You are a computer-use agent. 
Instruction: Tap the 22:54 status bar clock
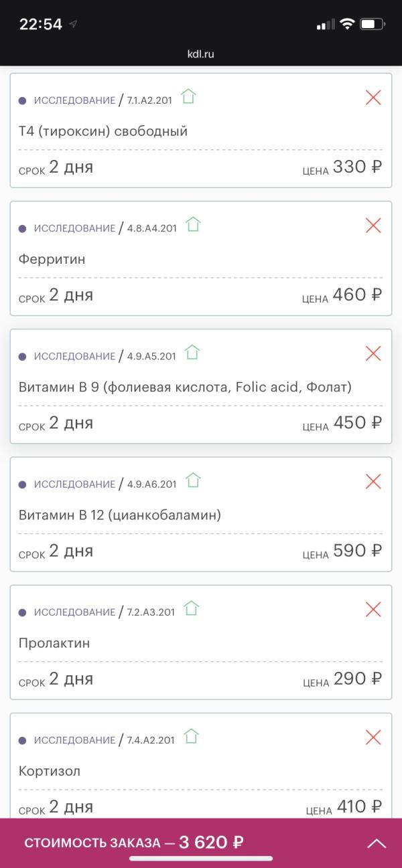point(40,25)
